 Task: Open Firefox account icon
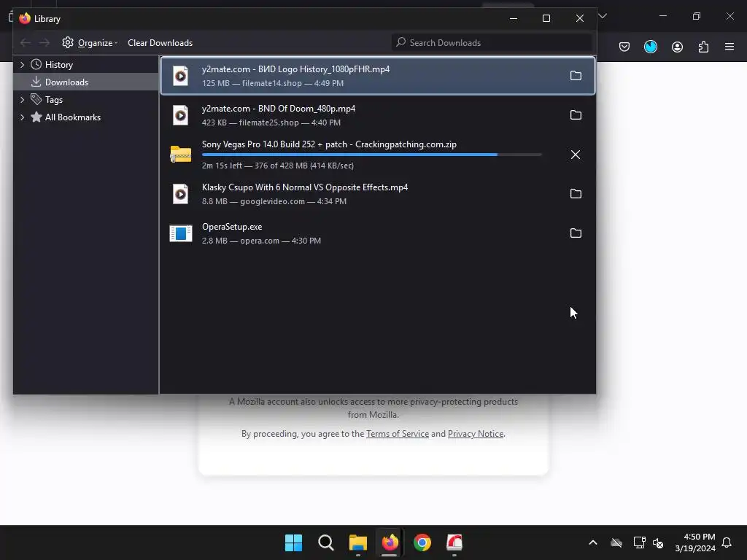click(x=677, y=47)
